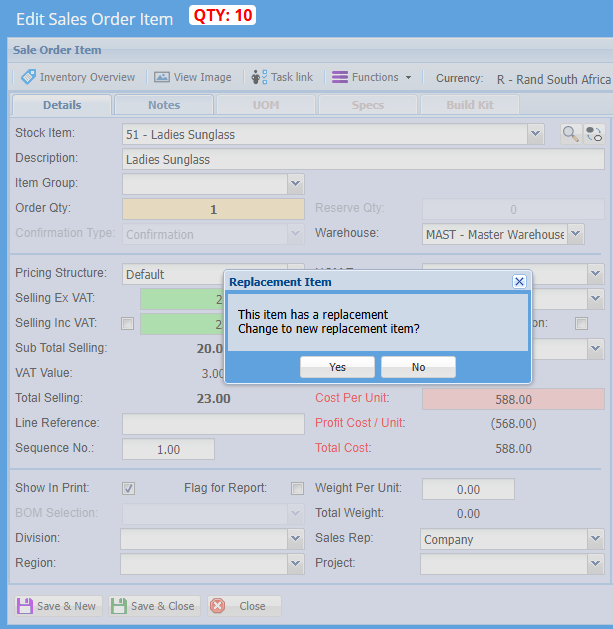Image resolution: width=613 pixels, height=629 pixels.
Task: Click the Task link label
Action: coord(292,77)
